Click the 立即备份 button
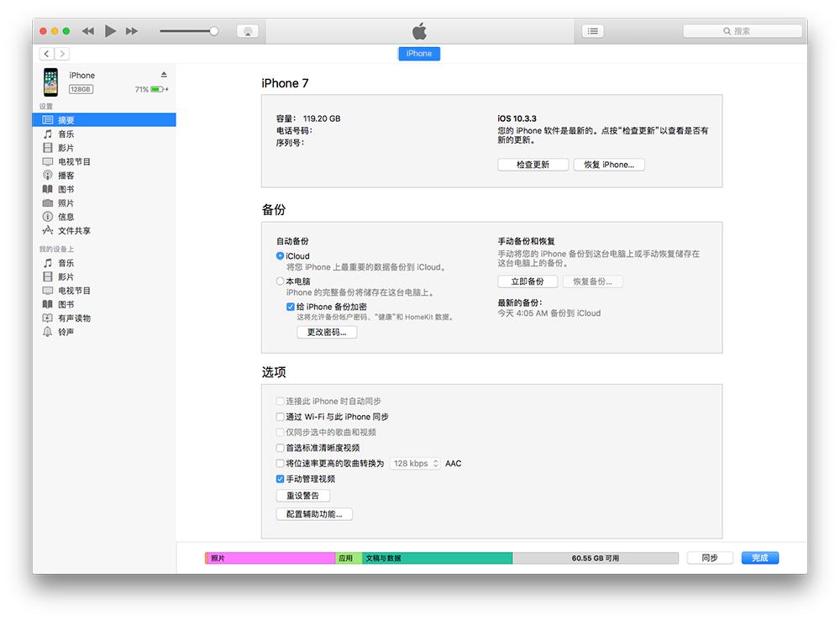Screen dimensions: 840x620 (x=528, y=281)
